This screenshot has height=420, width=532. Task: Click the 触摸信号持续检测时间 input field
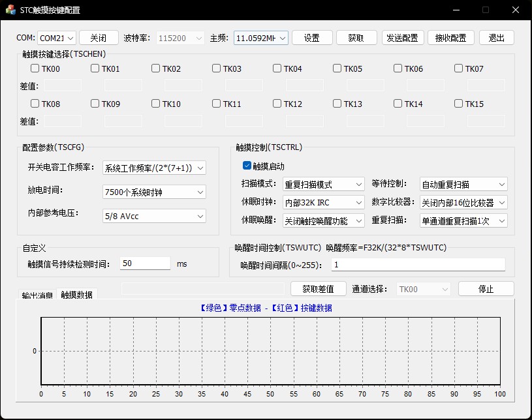(x=145, y=263)
